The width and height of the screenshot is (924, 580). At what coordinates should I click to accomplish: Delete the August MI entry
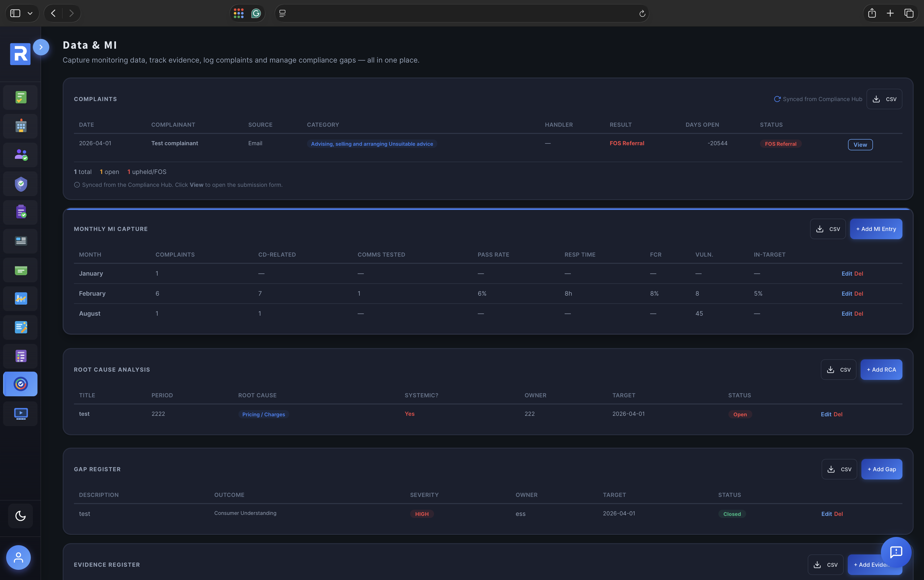point(859,313)
